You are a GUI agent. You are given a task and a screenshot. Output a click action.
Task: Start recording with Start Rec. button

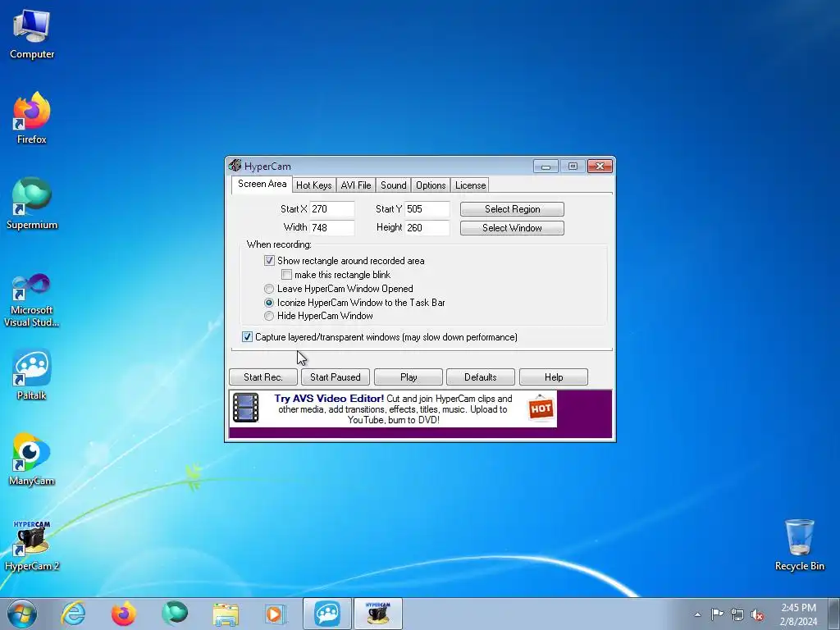point(263,377)
